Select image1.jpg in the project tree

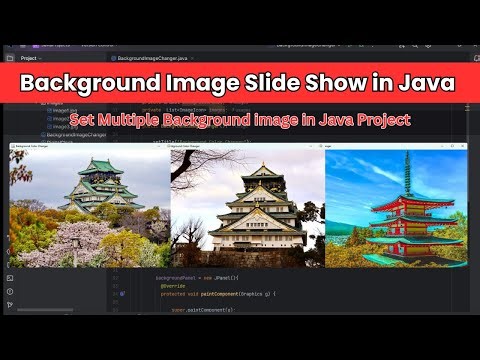click(62, 110)
